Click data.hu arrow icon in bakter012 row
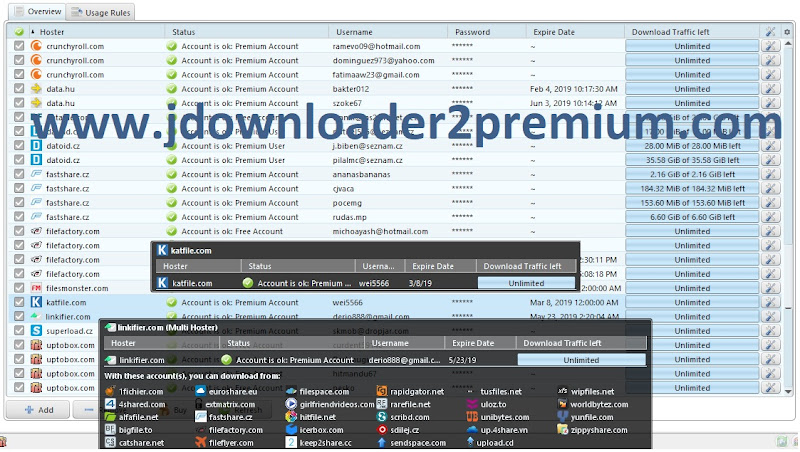 36,89
